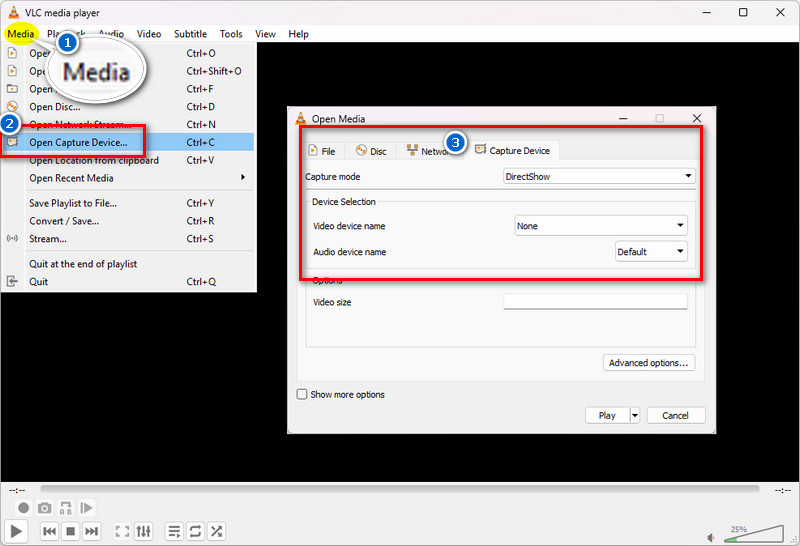Image resolution: width=800 pixels, height=546 pixels.
Task: Choose Open Disc... from Media menu
Action: [x=128, y=107]
